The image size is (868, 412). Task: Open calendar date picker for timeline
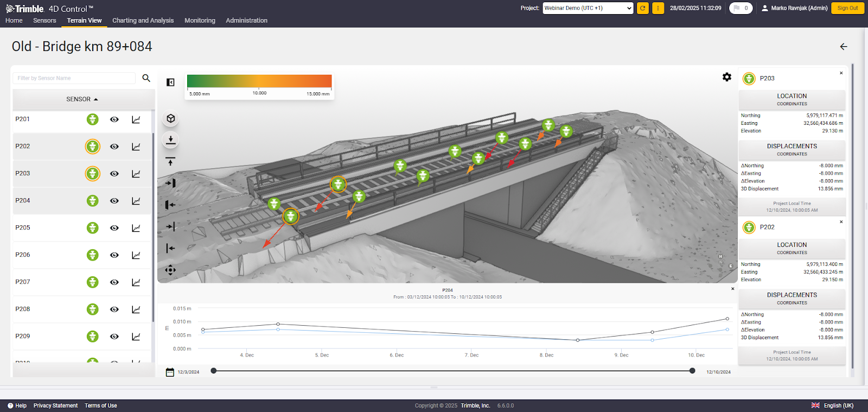(x=170, y=372)
